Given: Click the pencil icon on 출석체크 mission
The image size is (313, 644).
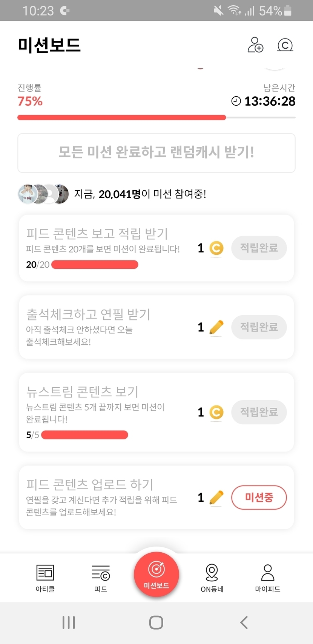Looking at the screenshot, I should point(216,327).
